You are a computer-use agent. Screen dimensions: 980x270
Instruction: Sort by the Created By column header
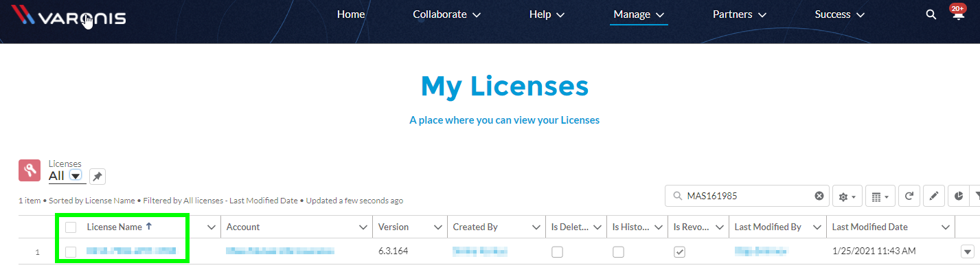click(475, 227)
